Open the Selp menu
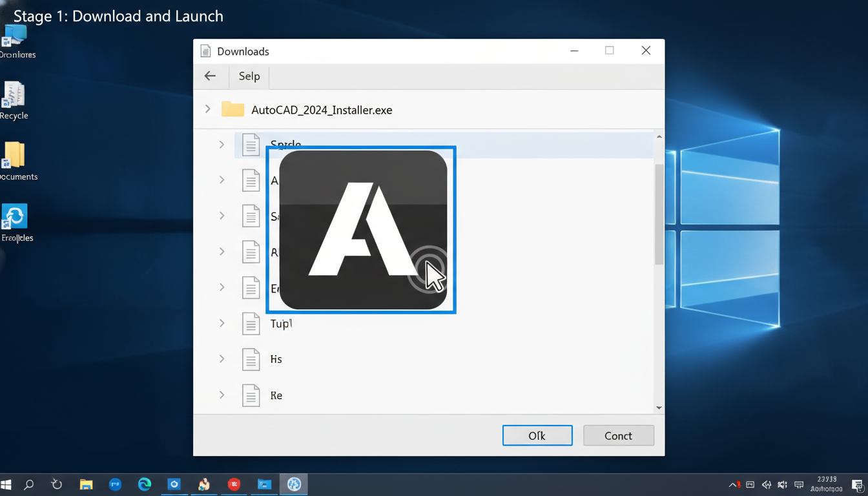 tap(249, 76)
